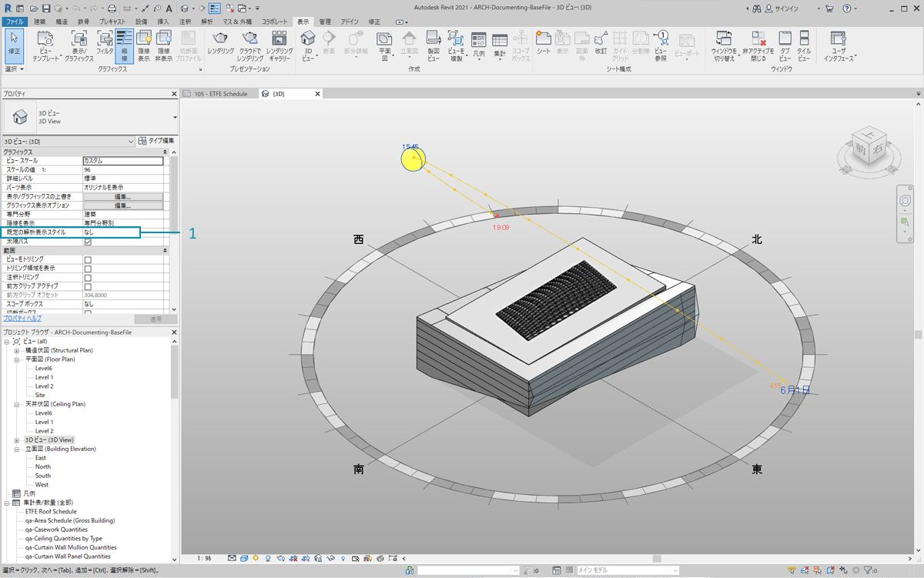
Task: Collapse 天井伏図 (Ceiling Plan) tree node
Action: 16,404
